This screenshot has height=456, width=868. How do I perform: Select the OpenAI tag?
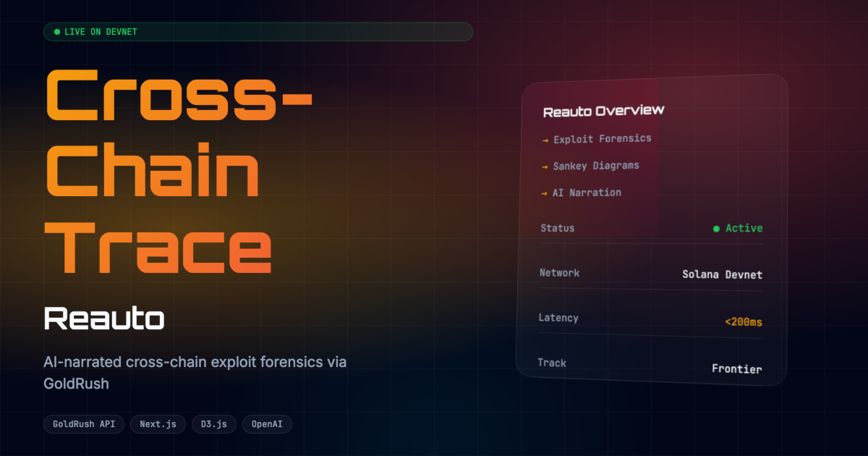pyautogui.click(x=267, y=424)
